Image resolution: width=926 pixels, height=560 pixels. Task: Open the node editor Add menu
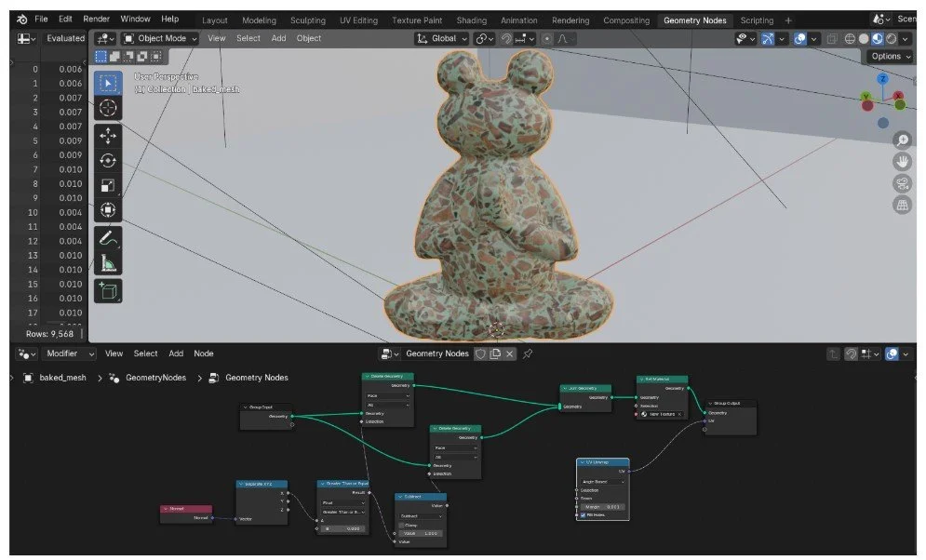[176, 353]
